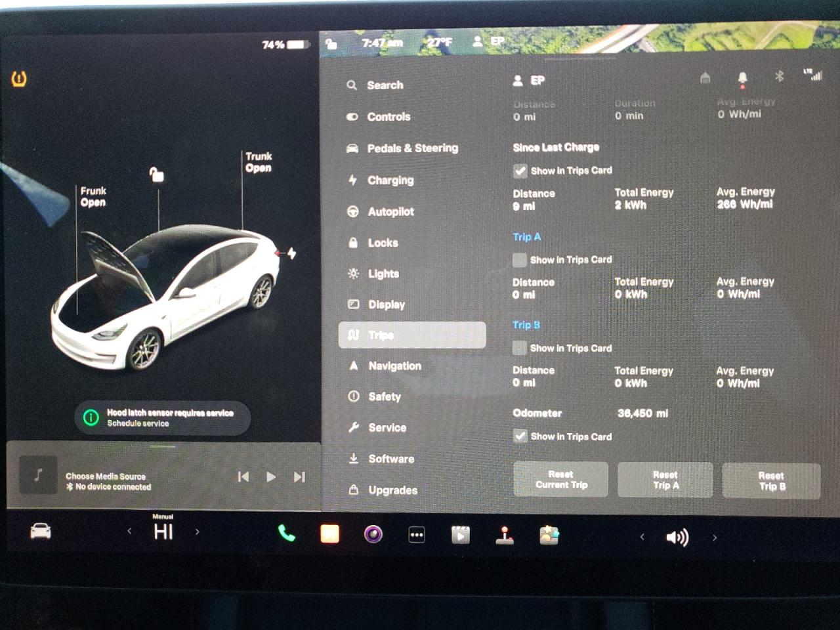Screen dimensions: 840x630
Task: Open the purple camera app icon
Action: coord(373,534)
